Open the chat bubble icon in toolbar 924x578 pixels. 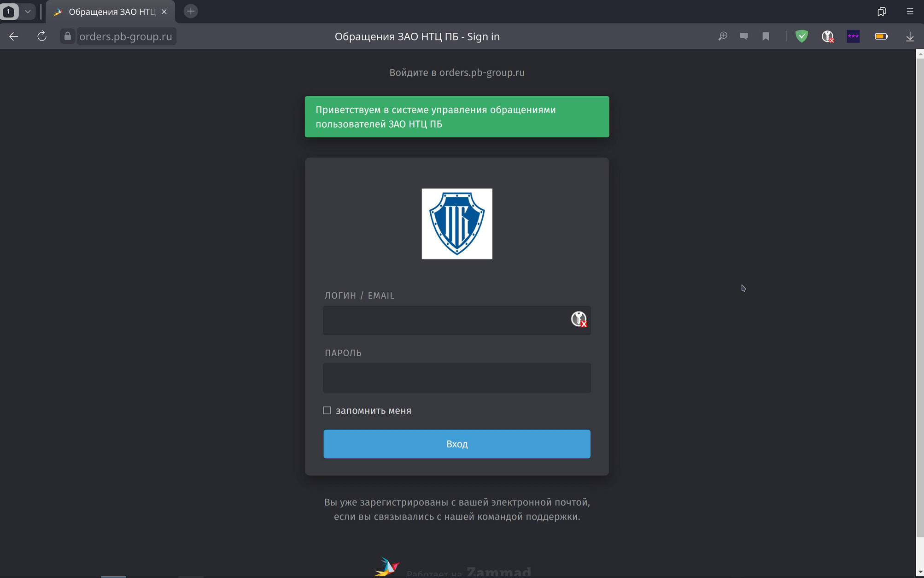(x=744, y=36)
